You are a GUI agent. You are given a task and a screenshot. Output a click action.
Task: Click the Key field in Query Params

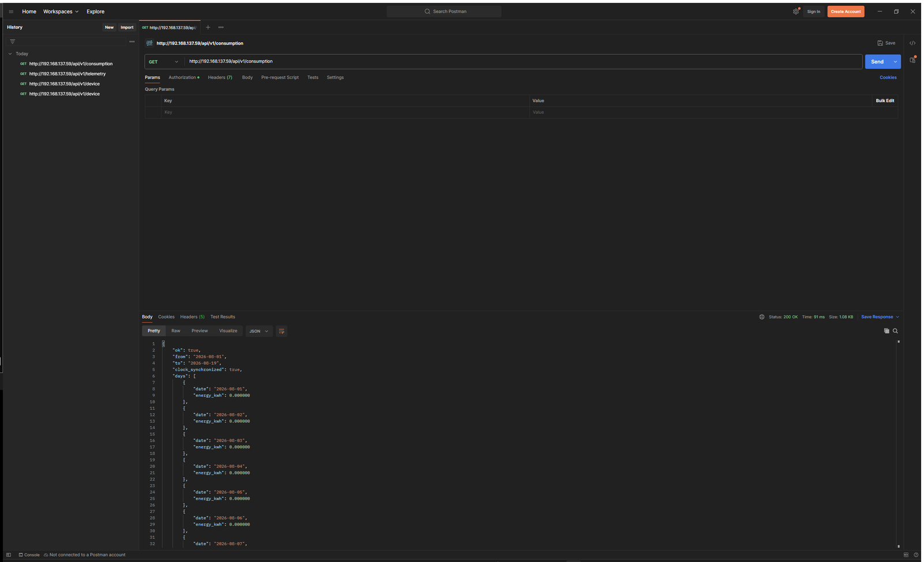pos(345,113)
